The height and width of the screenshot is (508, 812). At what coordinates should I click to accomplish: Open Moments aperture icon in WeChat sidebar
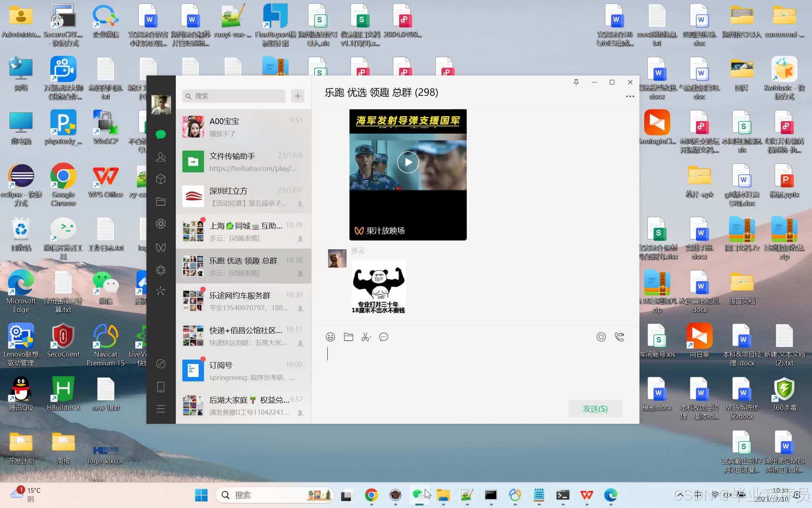(161, 224)
